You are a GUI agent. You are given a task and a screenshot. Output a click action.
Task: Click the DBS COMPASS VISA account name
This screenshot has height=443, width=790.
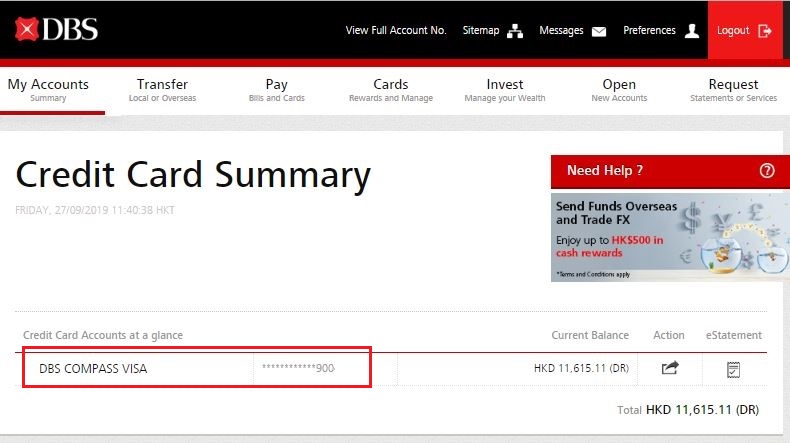(93, 369)
